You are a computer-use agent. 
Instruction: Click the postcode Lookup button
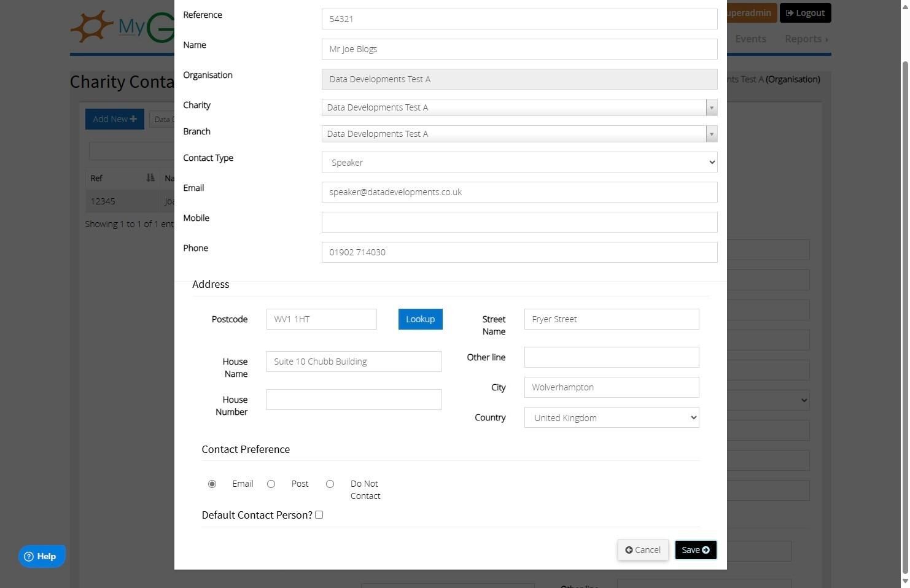pos(421,319)
